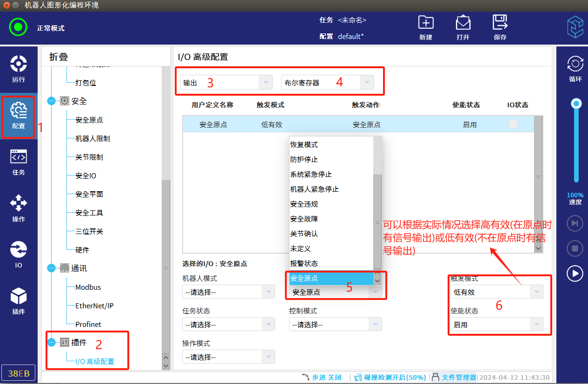The image size is (588, 384).
Task: Toggle 步进 (Step) mode in status bar
Action: coord(322,377)
